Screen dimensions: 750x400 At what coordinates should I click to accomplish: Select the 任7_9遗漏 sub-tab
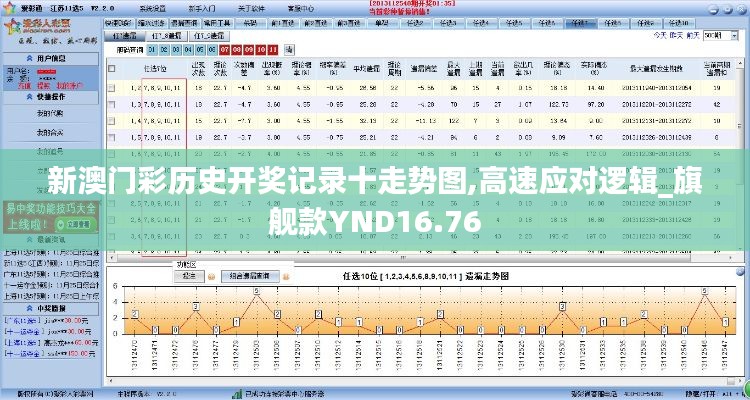coord(210,36)
